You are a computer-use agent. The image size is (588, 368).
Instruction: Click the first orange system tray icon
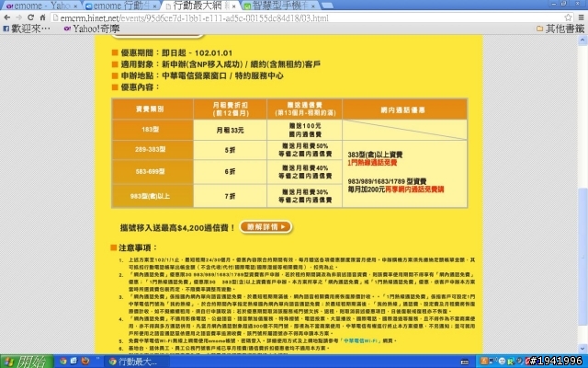484,362
